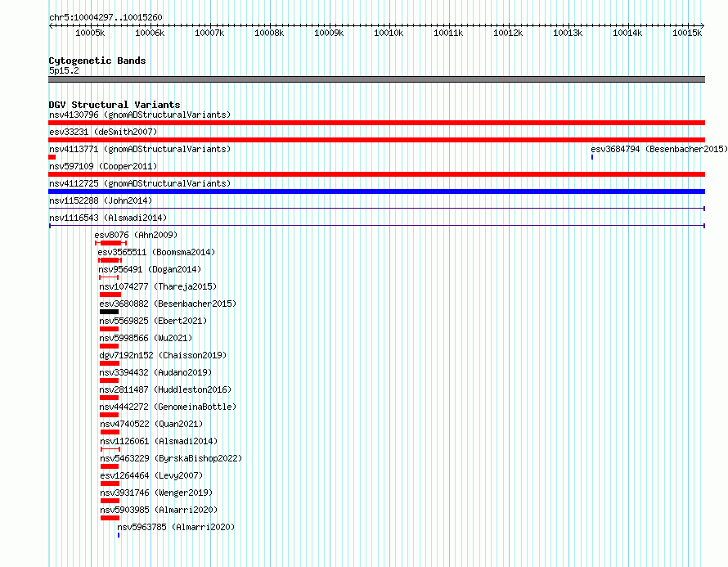Open esv8076 (Ahn2009) variant label
Image resolution: width=728 pixels, height=567 pixels.
click(136, 235)
